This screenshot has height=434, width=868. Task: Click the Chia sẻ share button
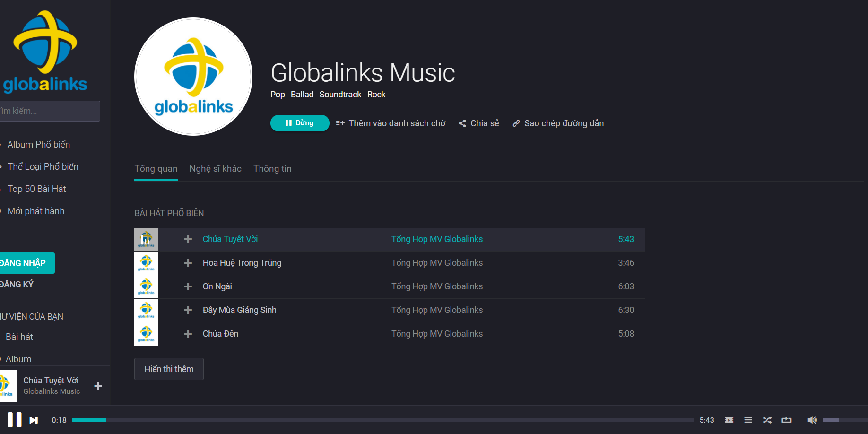click(479, 123)
